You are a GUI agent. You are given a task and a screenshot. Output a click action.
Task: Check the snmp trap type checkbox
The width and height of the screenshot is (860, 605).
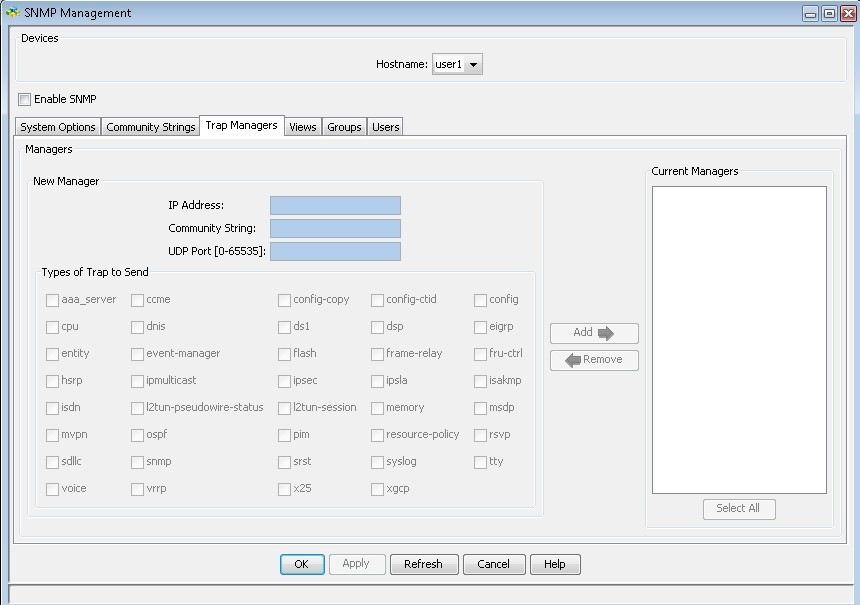tap(137, 462)
